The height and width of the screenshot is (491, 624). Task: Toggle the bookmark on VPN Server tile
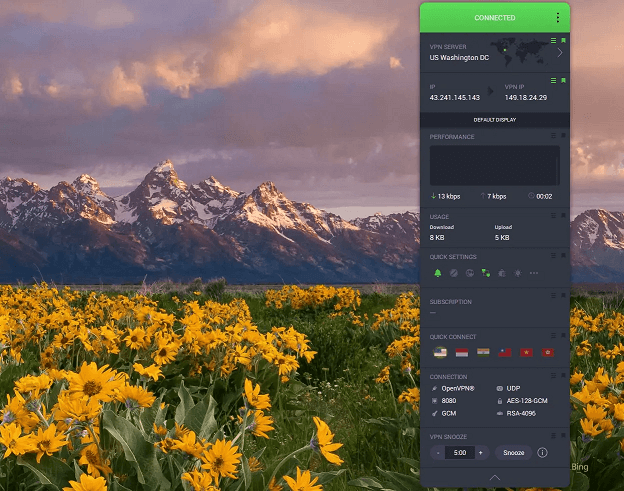coord(563,40)
